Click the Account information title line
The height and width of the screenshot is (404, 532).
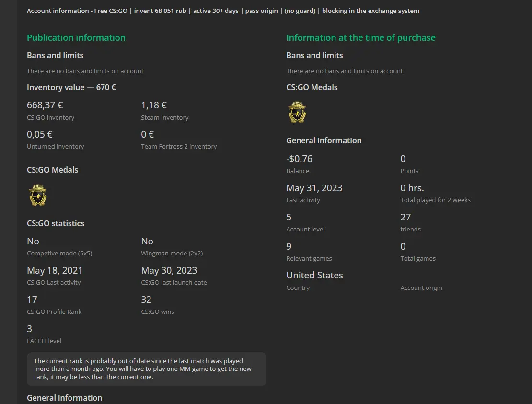coord(223,11)
